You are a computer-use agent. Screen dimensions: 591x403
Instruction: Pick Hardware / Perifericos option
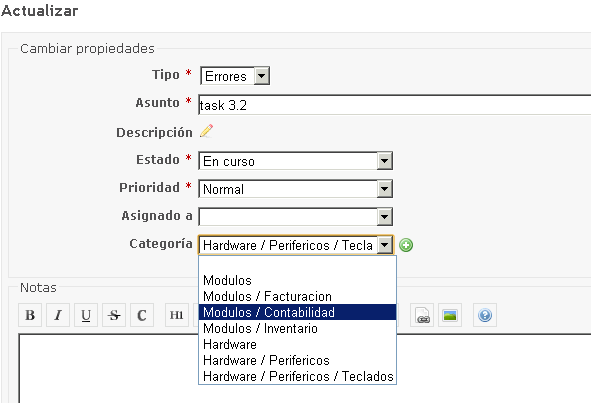[297, 360]
